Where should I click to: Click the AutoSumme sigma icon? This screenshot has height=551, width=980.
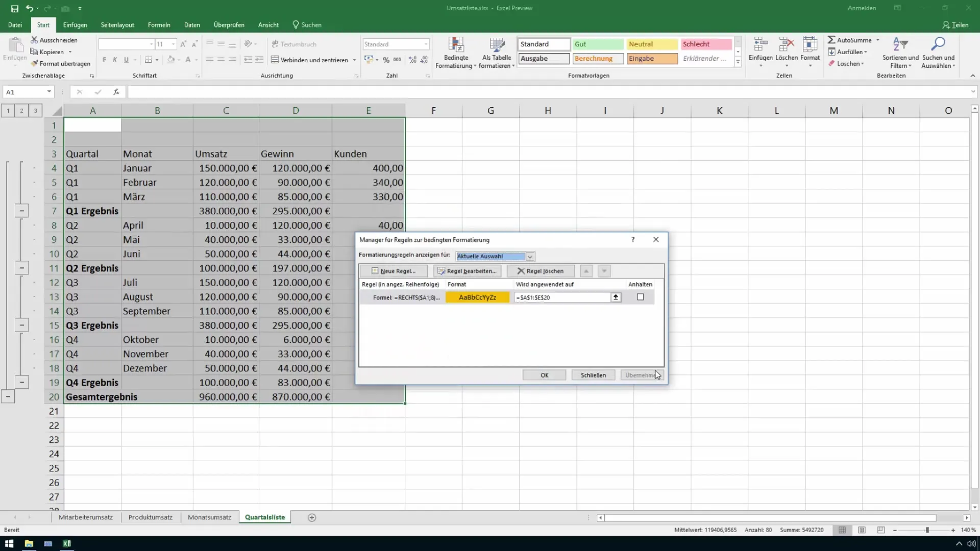[x=831, y=40]
